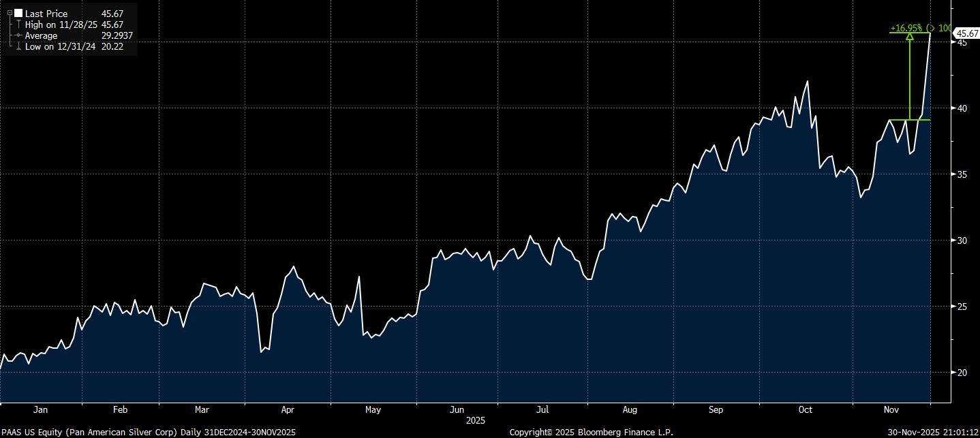
Task: Click the 20 y-axis label
Action: (961, 373)
